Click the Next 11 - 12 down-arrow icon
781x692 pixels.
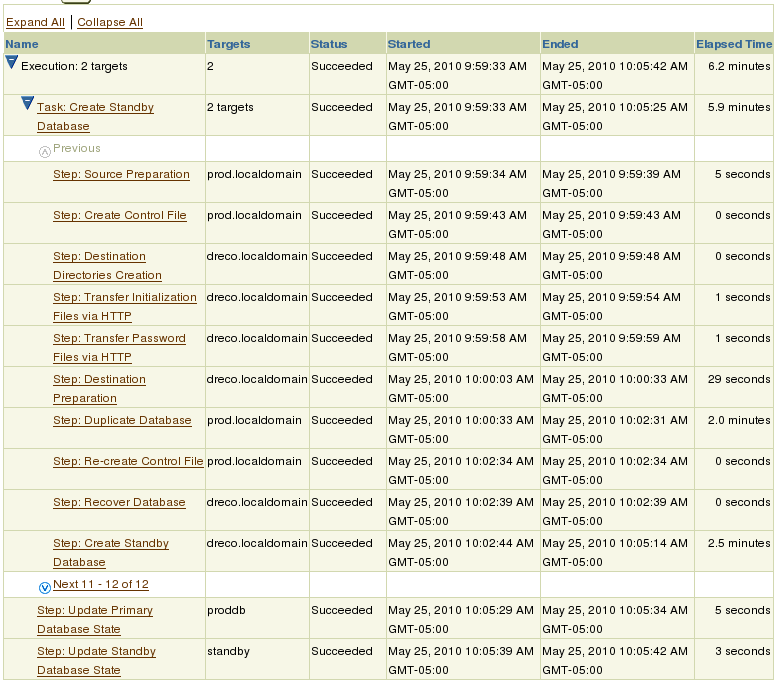tap(45, 588)
